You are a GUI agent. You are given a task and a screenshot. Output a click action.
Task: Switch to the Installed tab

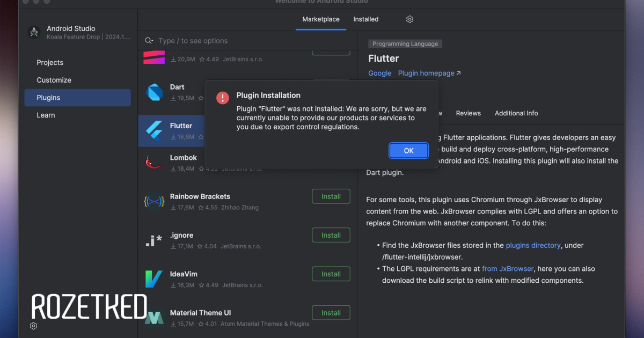pyautogui.click(x=366, y=19)
